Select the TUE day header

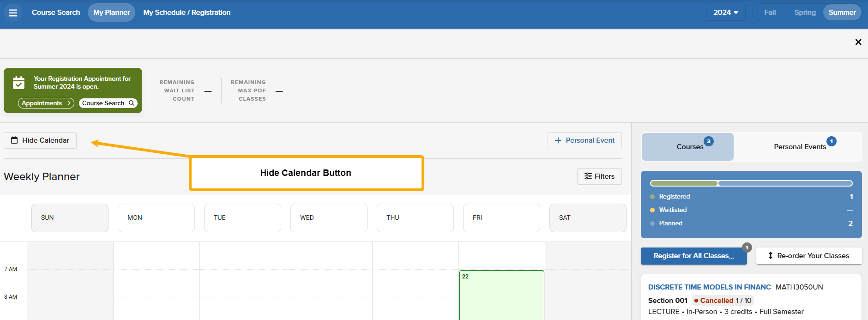(242, 218)
